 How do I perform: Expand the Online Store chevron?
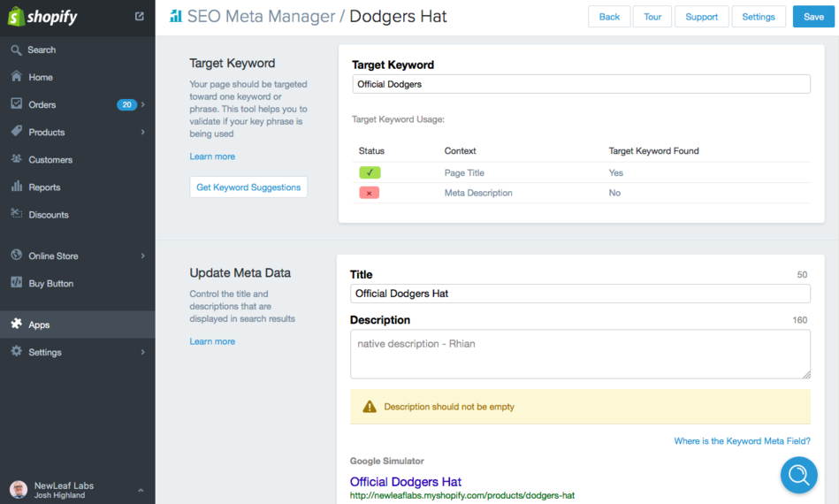[143, 256]
